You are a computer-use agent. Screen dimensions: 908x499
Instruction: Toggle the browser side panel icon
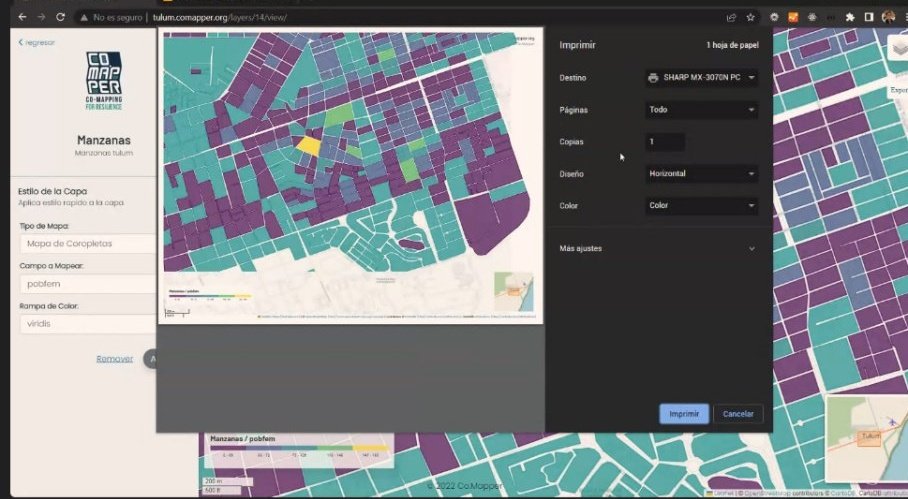pos(869,17)
